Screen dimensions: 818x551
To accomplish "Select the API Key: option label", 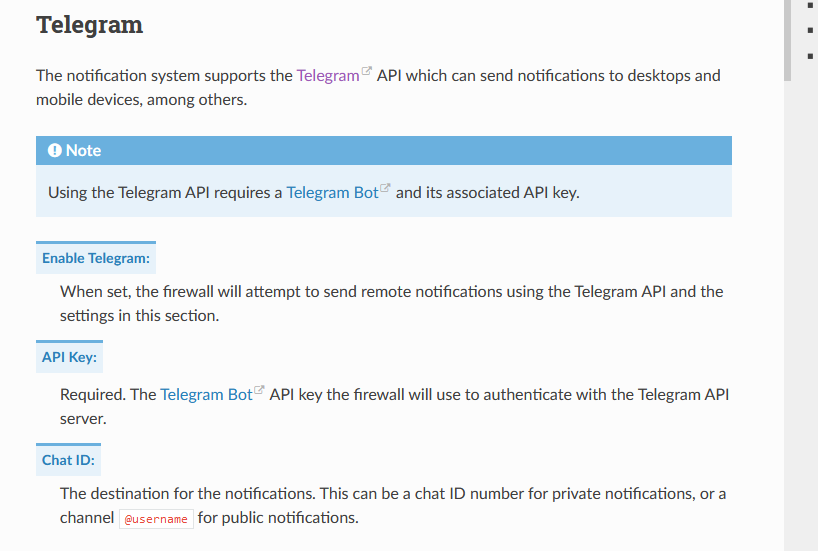I will 69,357.
